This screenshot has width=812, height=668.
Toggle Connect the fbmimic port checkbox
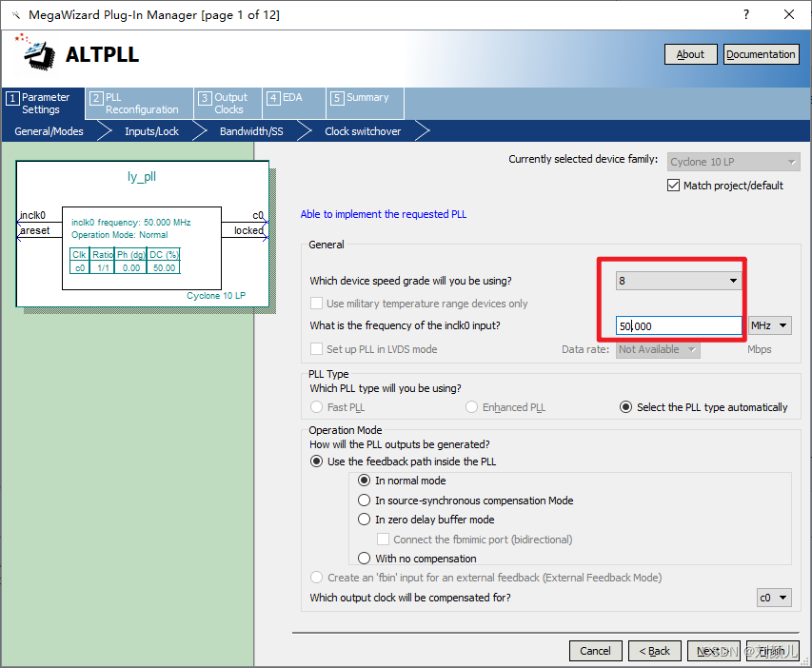tap(383, 539)
